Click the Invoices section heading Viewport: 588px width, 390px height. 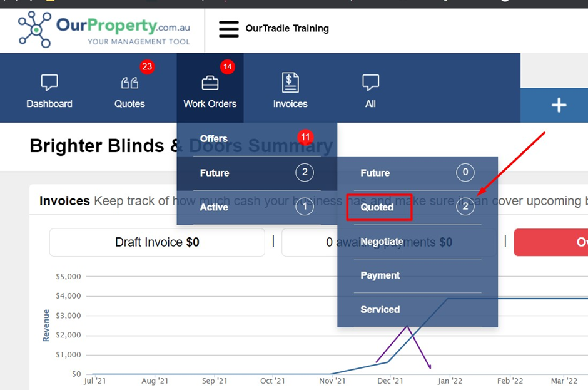point(64,201)
